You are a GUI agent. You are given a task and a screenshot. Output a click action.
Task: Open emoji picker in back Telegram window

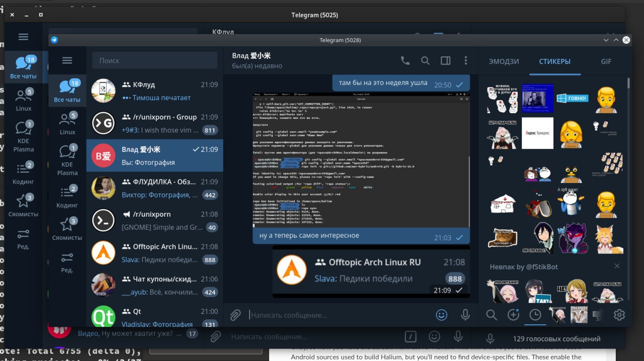(x=434, y=336)
